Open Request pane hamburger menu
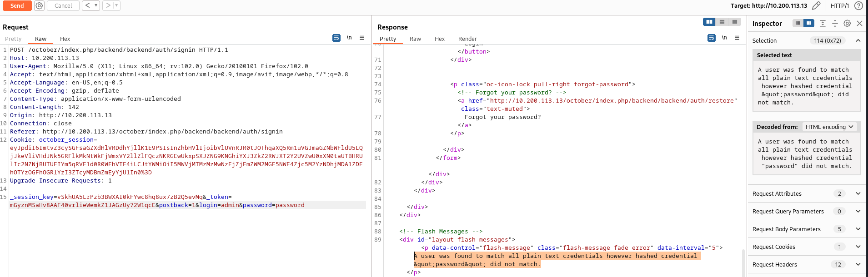Image resolution: width=868 pixels, height=277 pixels. [362, 38]
